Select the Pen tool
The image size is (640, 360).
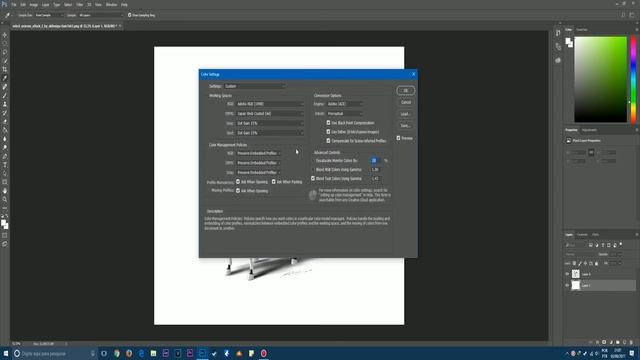(5, 156)
